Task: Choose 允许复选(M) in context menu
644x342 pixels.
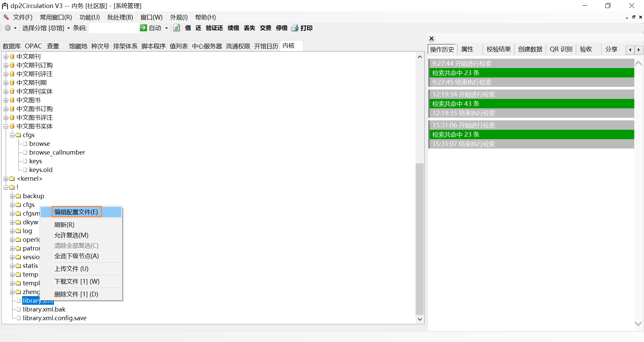Action: (x=81, y=235)
